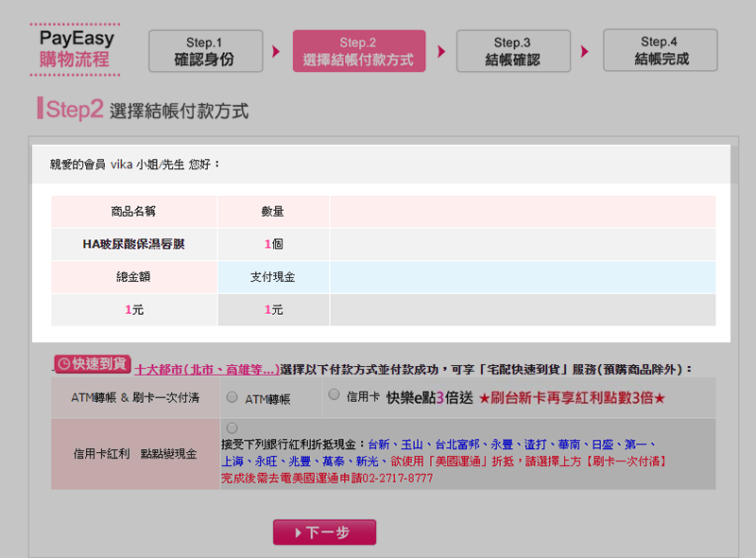The height and width of the screenshot is (558, 756).
Task: Click the PayEasy 購物流程 logo
Action: point(76,50)
